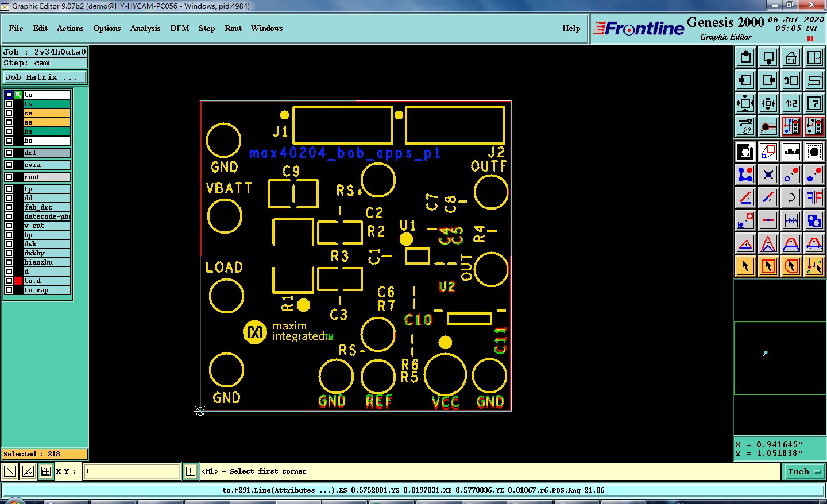Open the Help menu
827x504 pixels.
pos(571,28)
